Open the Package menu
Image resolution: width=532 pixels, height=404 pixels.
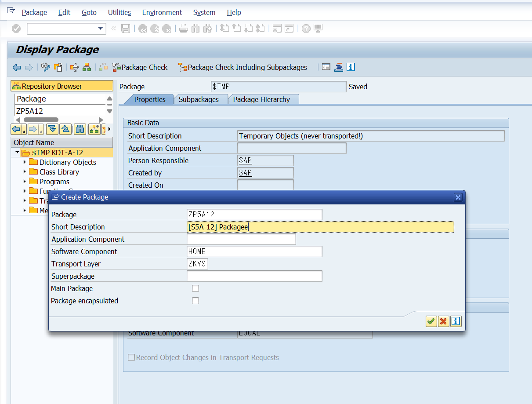pos(34,12)
